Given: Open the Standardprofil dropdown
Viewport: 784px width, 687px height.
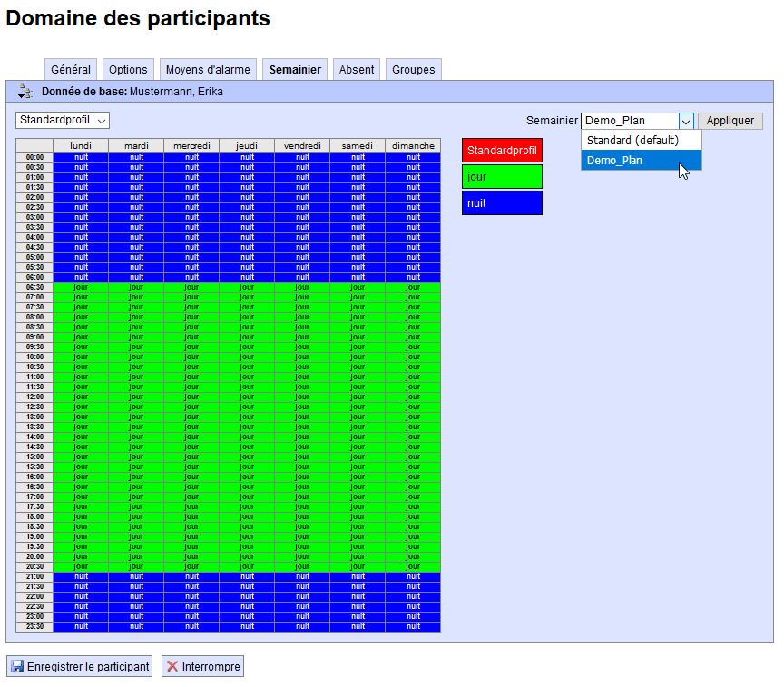Looking at the screenshot, I should 63,121.
